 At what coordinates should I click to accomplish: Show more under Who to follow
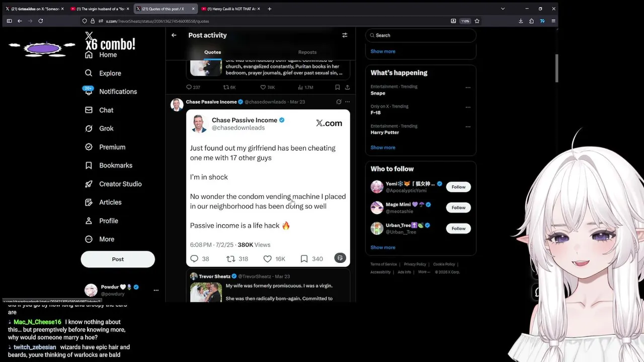pos(383,247)
